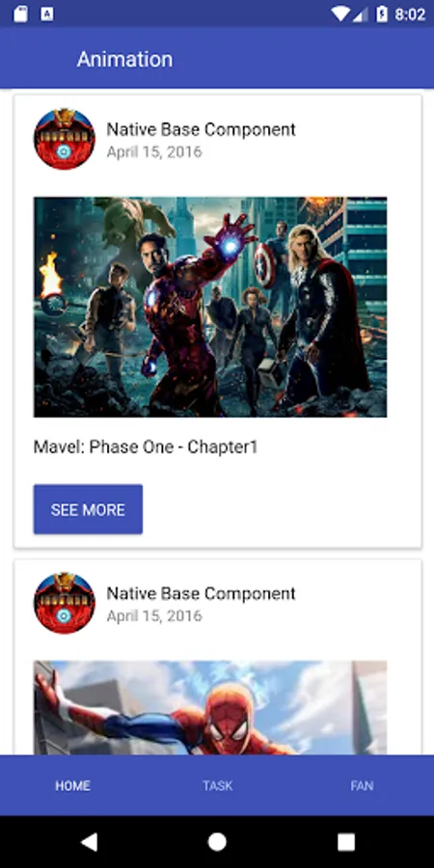Tap the Iron Man avatar on second card

tap(65, 603)
